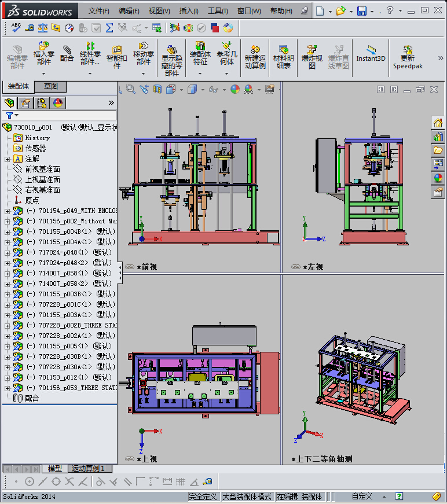Click Edit Appearance color ball icon
This screenshot has width=447, height=504.
click(x=235, y=89)
